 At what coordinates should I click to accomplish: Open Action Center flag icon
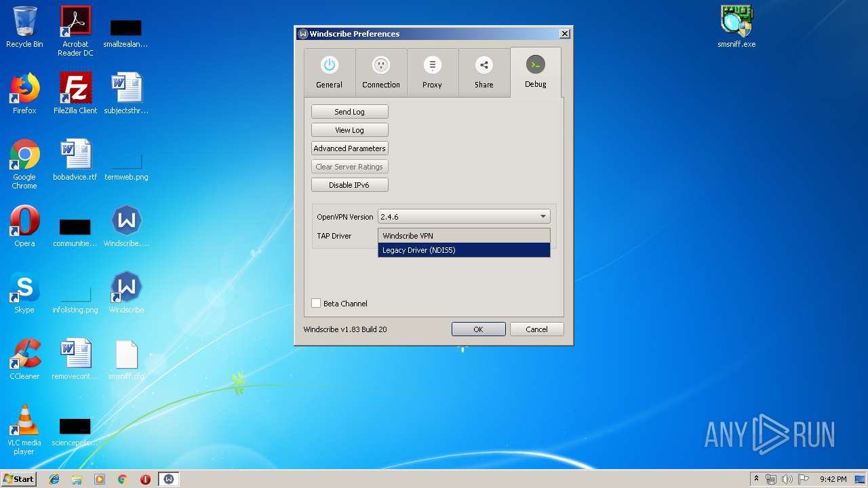(x=804, y=479)
